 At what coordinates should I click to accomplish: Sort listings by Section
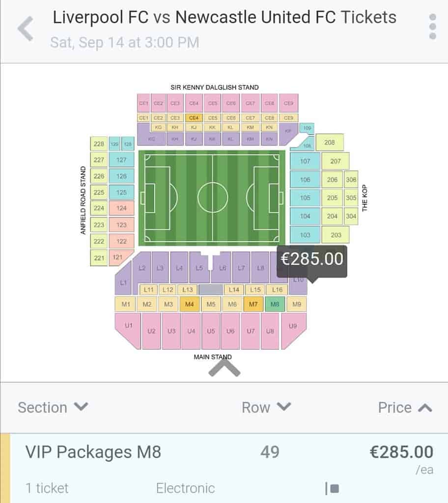(x=53, y=407)
